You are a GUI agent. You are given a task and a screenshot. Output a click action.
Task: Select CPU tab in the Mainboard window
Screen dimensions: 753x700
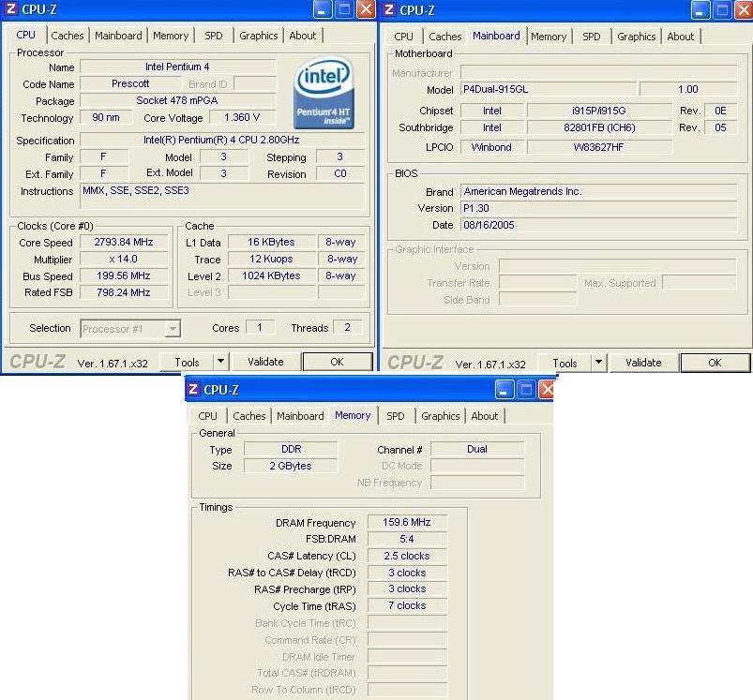(x=403, y=37)
